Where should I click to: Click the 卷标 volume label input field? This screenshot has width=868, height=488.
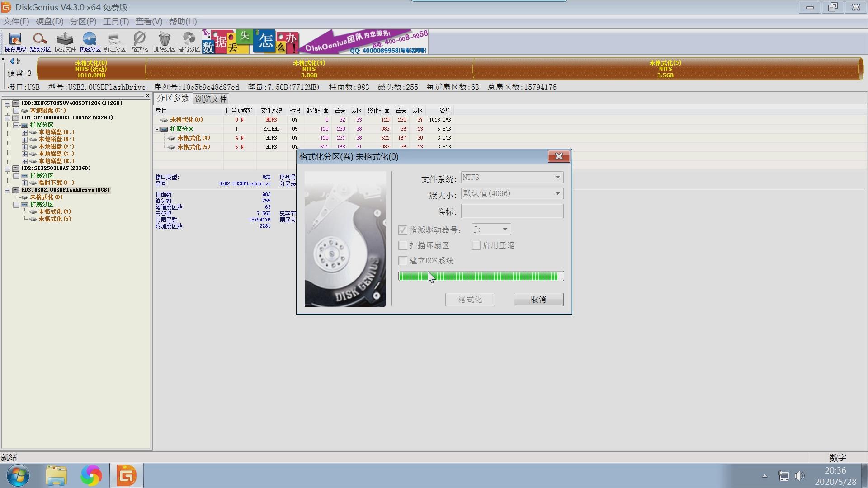coord(512,211)
